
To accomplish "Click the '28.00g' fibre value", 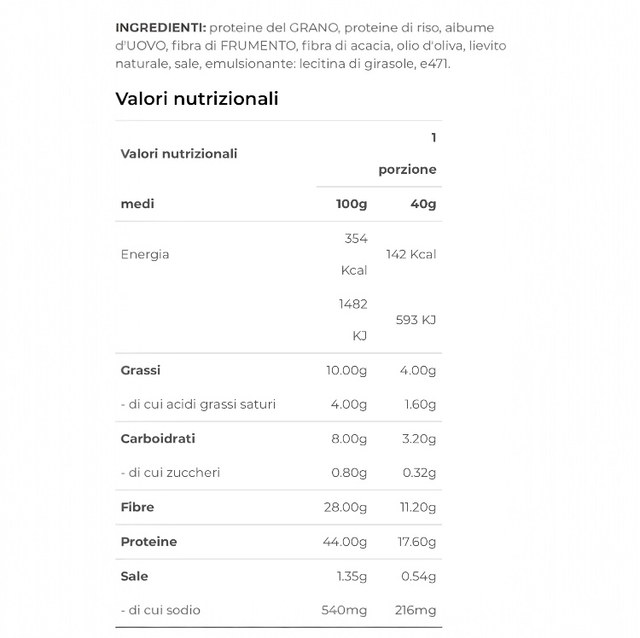I will [x=345, y=507].
